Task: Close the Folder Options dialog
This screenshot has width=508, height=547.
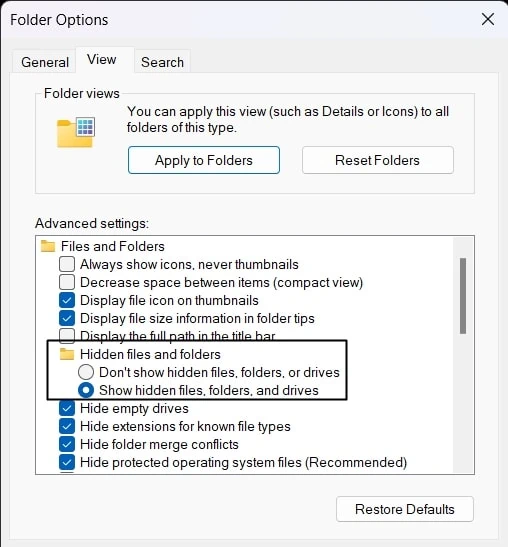Action: point(487,19)
